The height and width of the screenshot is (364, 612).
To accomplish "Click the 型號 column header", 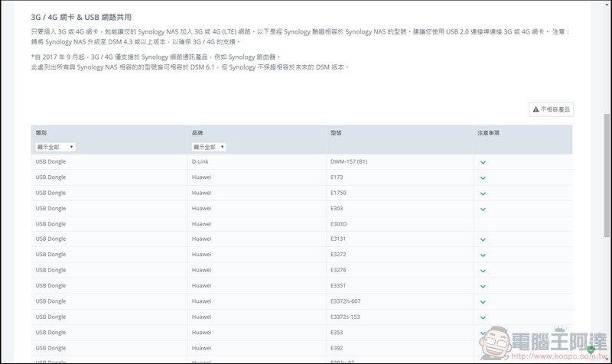I will (336, 133).
